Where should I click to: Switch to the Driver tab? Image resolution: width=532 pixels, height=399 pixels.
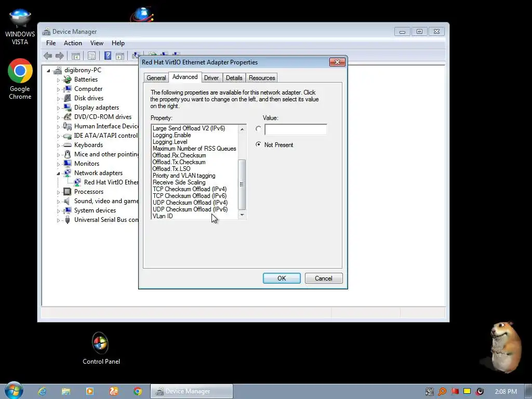pos(211,78)
